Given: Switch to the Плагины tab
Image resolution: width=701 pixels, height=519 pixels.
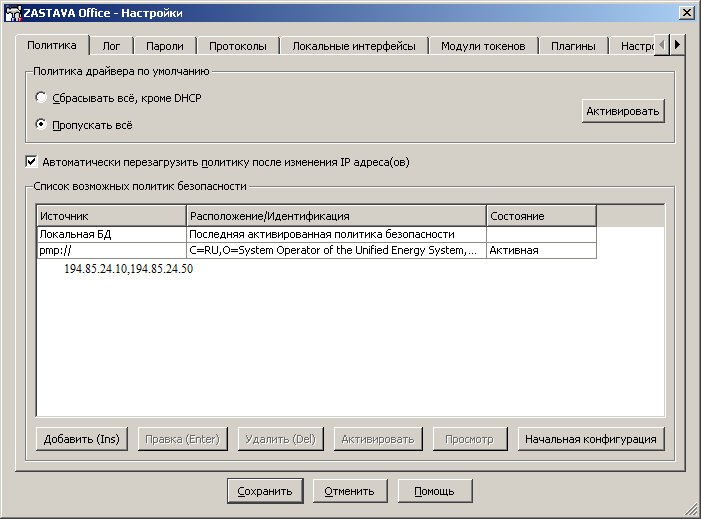Looking at the screenshot, I should click(573, 46).
